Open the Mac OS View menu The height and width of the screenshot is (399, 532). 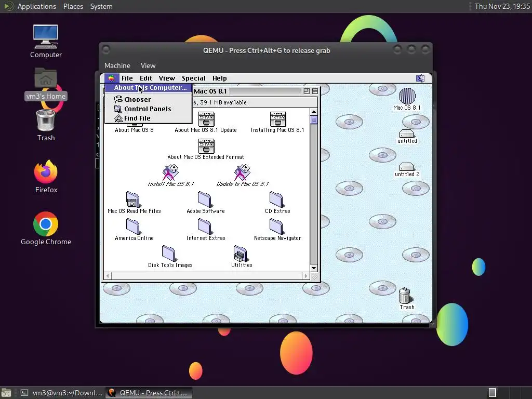(167, 78)
